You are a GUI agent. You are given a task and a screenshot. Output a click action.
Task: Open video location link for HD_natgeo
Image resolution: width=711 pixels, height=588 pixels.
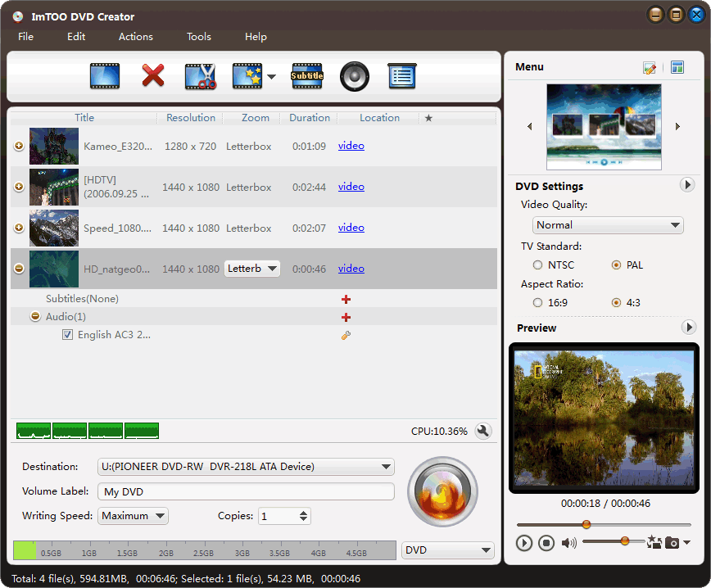click(351, 268)
